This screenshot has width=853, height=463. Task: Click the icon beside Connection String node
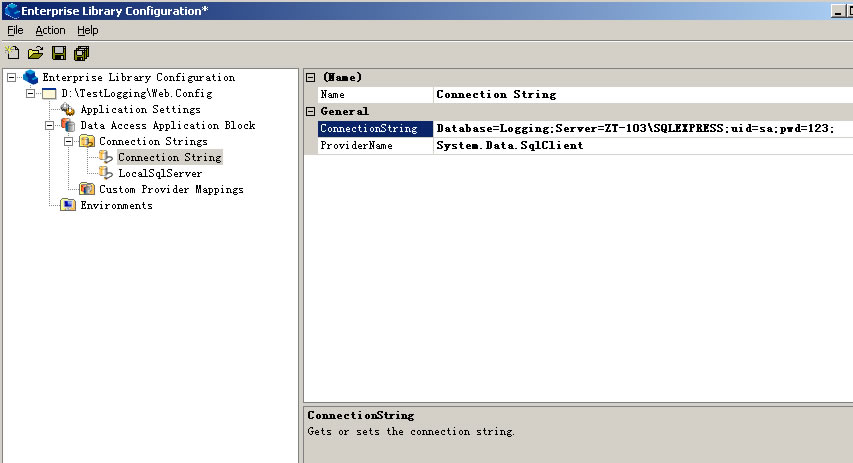[106, 157]
